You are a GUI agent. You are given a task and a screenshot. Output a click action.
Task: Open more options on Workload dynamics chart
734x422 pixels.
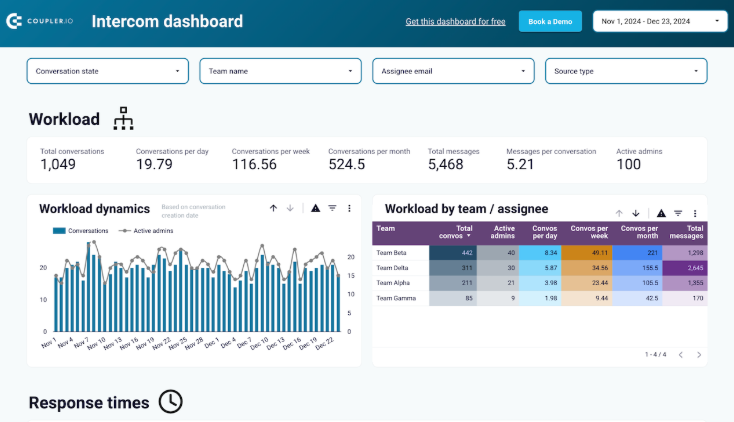[x=349, y=208]
